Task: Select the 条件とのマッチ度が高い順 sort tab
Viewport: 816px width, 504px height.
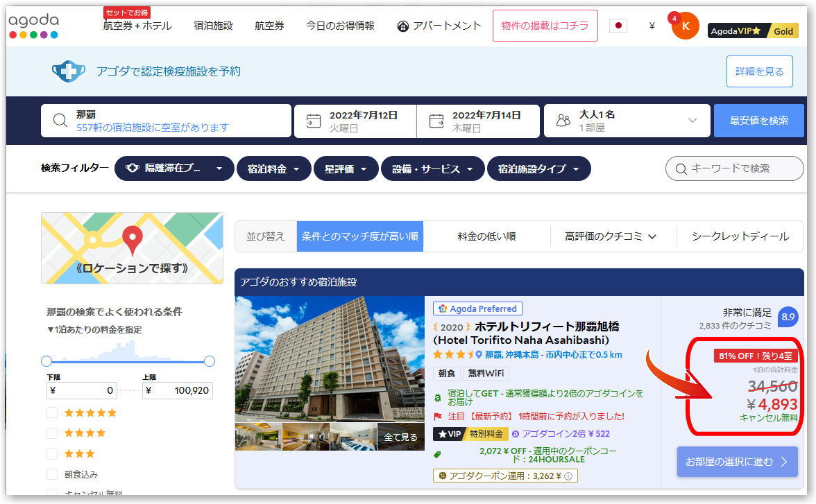Action: (x=359, y=236)
